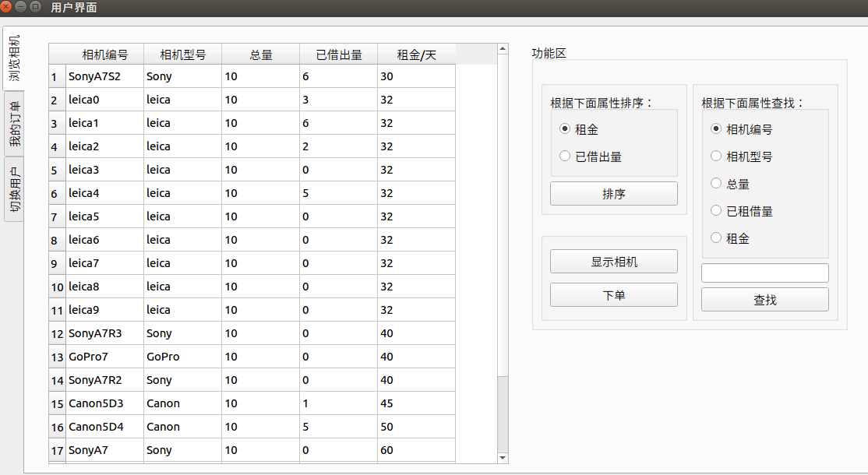Screen dimensions: 868x475
Task: Click row header number 15
Action: [57, 403]
